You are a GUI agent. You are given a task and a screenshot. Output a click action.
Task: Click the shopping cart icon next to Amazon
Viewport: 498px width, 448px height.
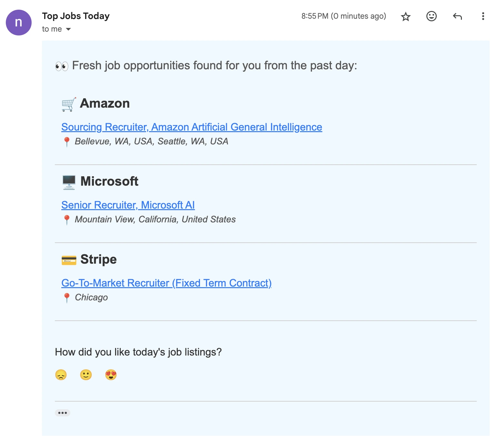coord(68,104)
